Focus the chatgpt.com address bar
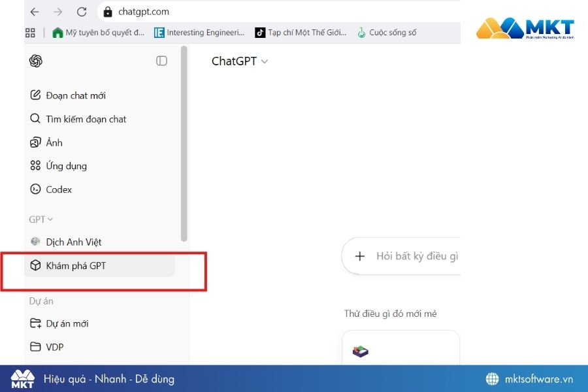This screenshot has width=588, height=392. coord(278,12)
